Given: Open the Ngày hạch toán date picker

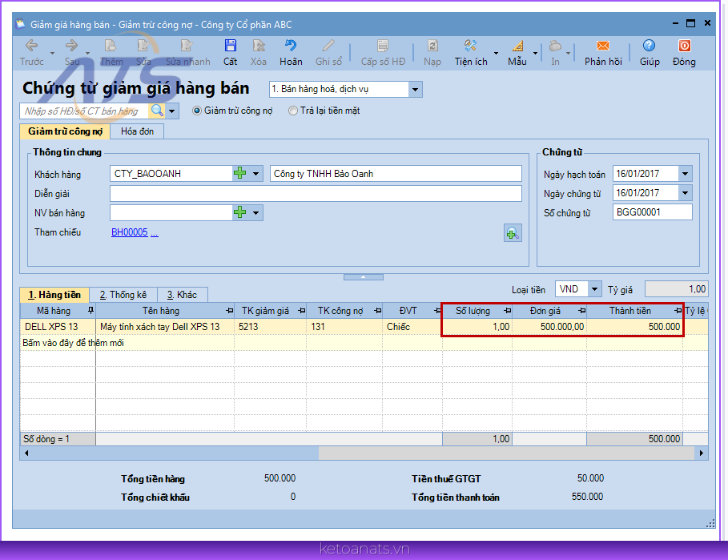Looking at the screenshot, I should [685, 174].
